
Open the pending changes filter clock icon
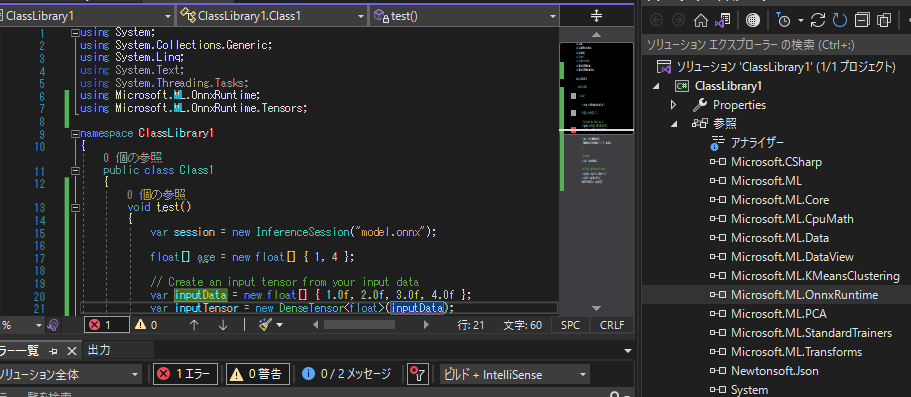coord(783,20)
